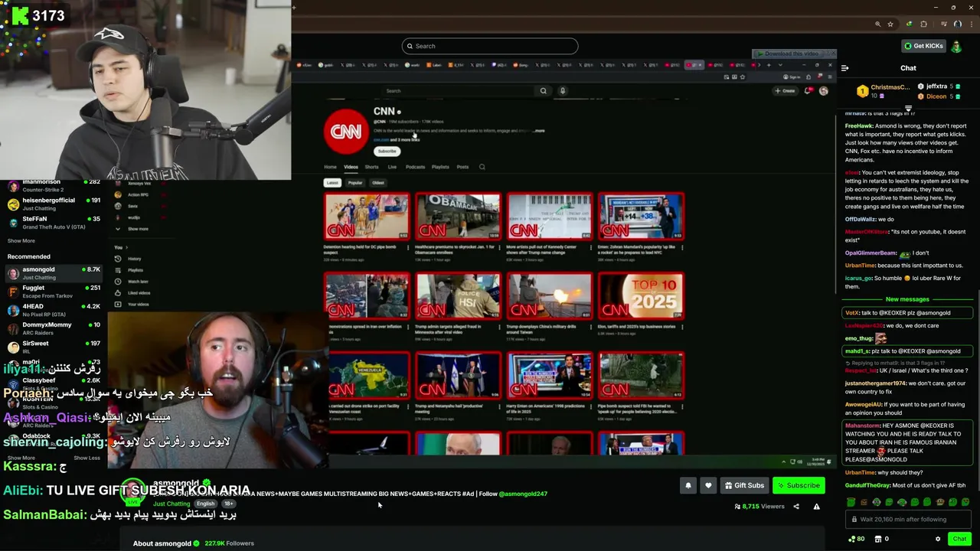Open the Gift Subs button
This screenshot has width=980, height=551.
pyautogui.click(x=744, y=485)
